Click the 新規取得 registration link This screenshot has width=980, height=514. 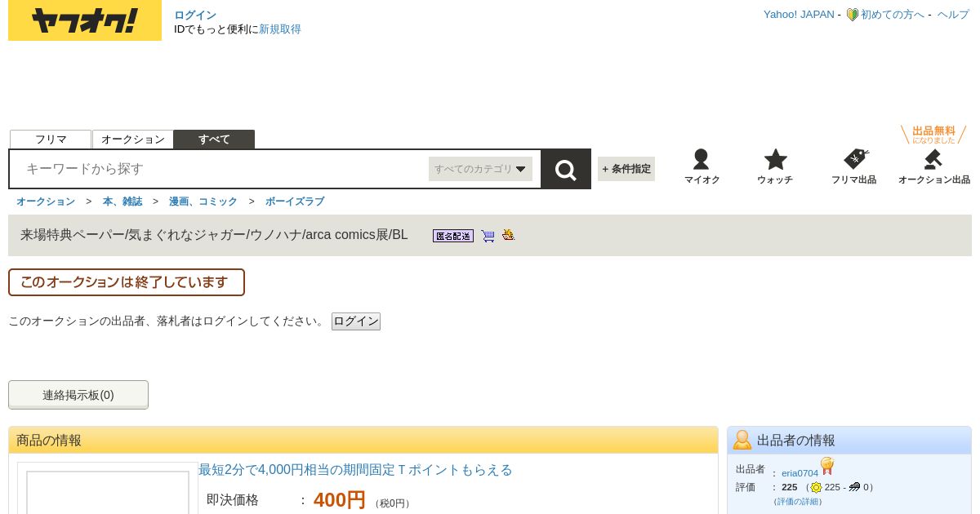point(280,29)
